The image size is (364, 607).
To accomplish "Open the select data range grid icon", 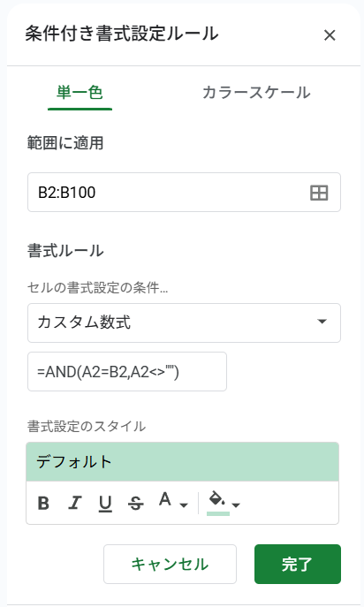I will 319,193.
